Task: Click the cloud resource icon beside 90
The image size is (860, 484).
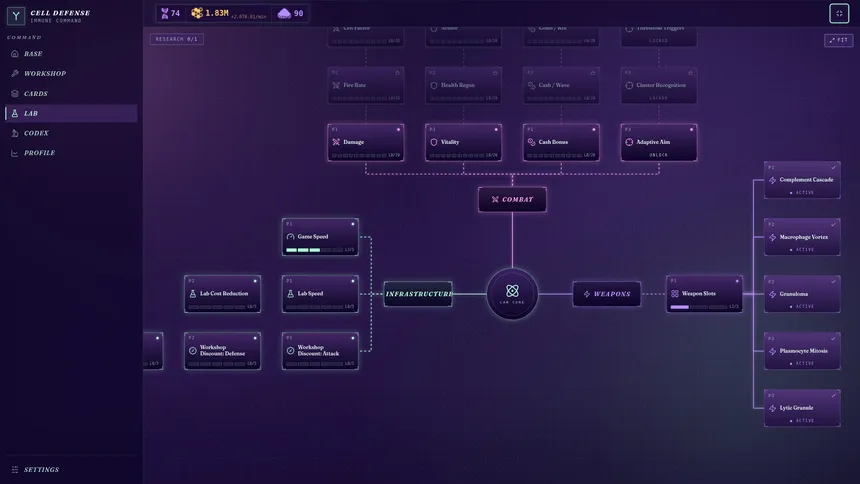Action: pyautogui.click(x=284, y=13)
